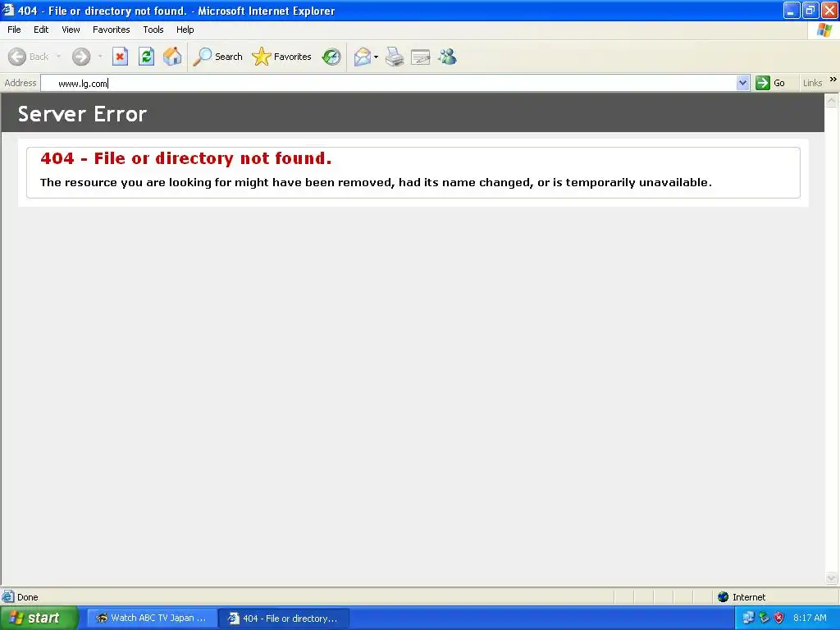Click the Server Error heading text
The width and height of the screenshot is (840, 630).
coord(82,114)
